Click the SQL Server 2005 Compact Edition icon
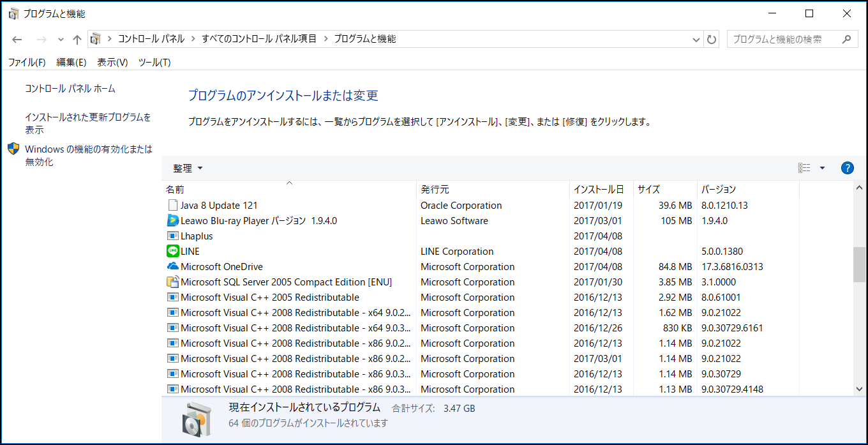Viewport: 868px width, 445px height. [172, 282]
